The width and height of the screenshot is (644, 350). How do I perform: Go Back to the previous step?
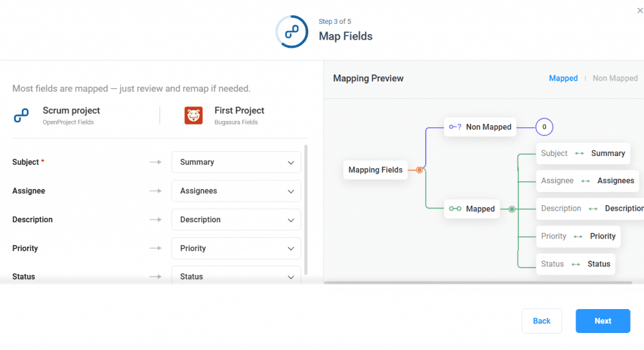coord(541,321)
